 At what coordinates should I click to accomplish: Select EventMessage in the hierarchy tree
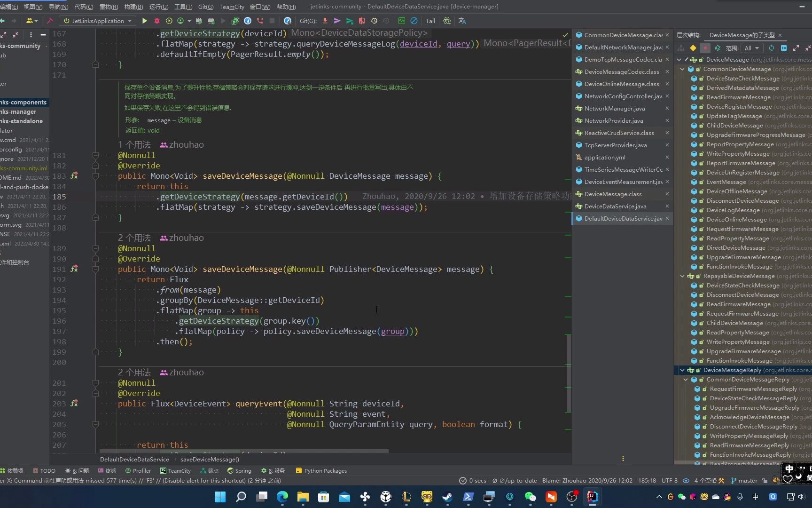[726, 182]
